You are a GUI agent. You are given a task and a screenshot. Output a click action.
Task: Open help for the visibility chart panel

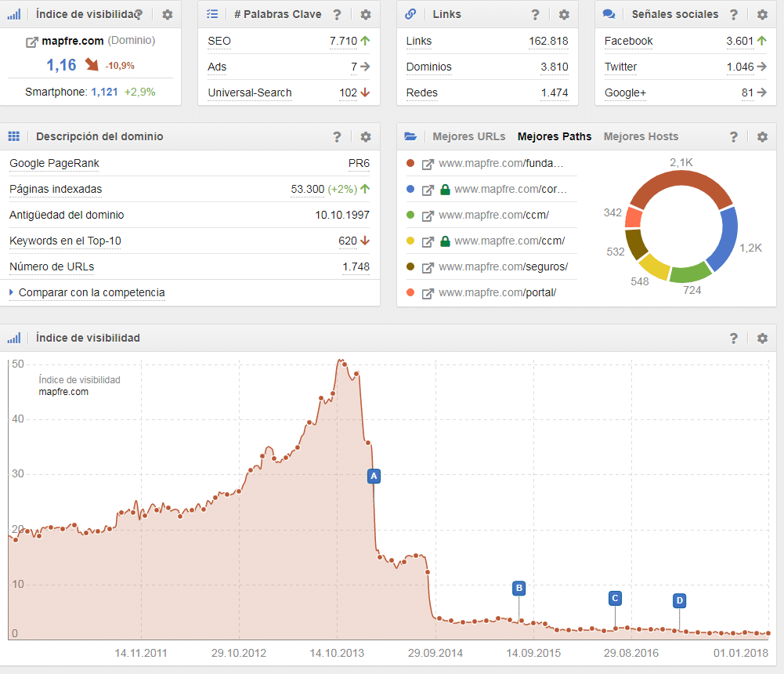coord(734,339)
